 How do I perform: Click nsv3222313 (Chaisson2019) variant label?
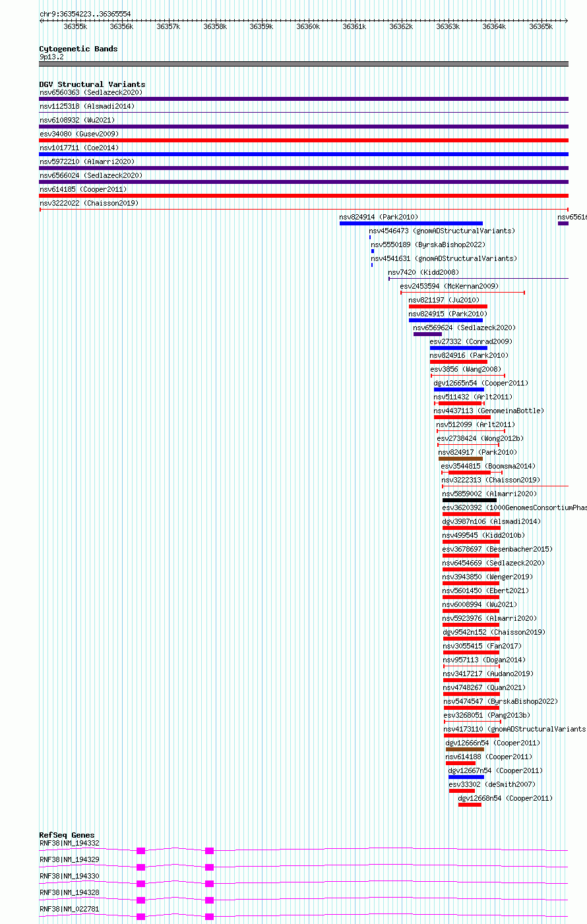(491, 480)
